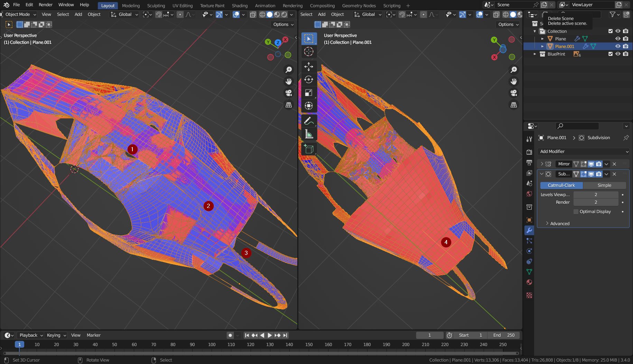Uncheck exclude checkbox for Collection
The image size is (633, 364).
point(611,31)
